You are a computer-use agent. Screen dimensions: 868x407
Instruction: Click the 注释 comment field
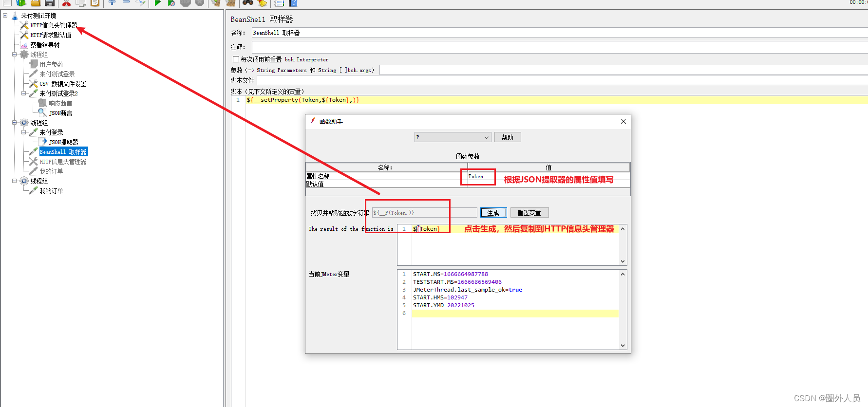(x=560, y=47)
